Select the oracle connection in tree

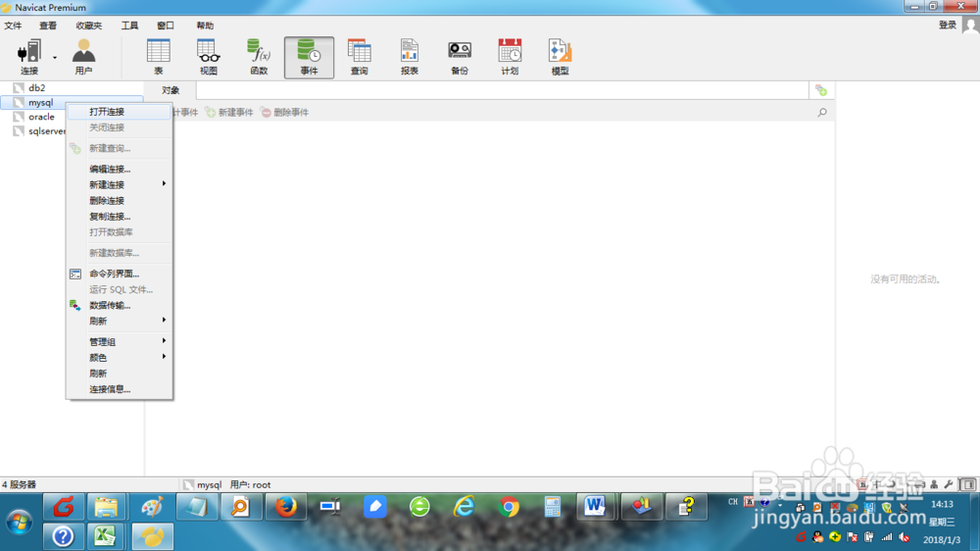[x=41, y=117]
